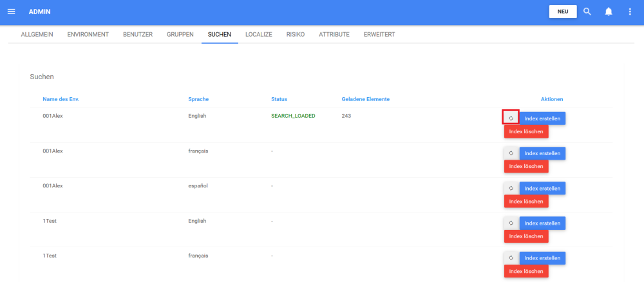Click Index erstellen for 001Alex français

pos(542,153)
